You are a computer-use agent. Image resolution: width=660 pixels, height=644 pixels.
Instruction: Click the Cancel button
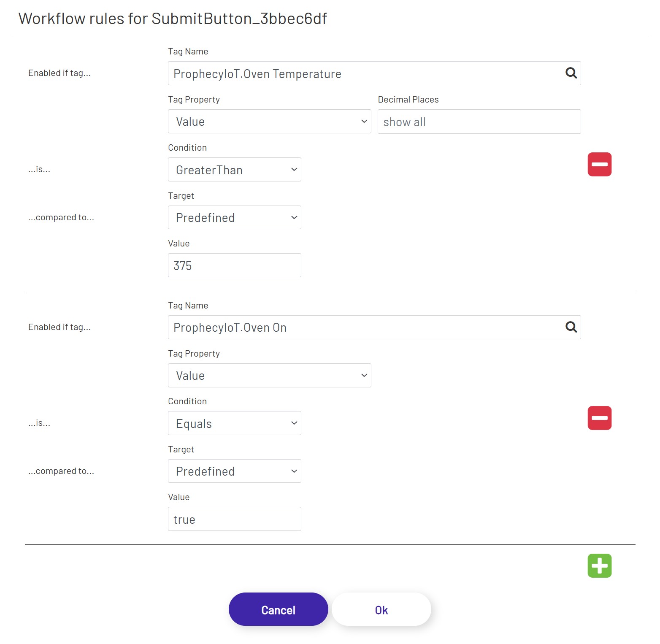(x=278, y=609)
